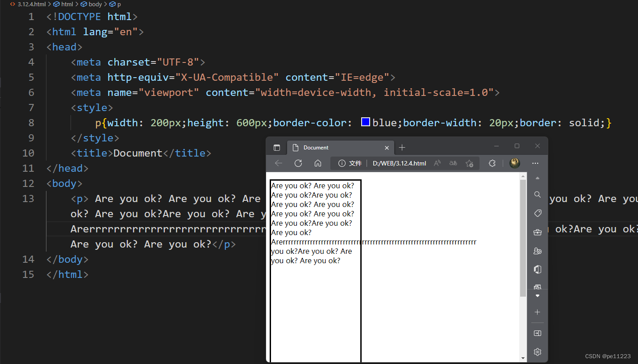Open the Edge extensions puzzle icon
The image size is (638, 364).
point(492,163)
